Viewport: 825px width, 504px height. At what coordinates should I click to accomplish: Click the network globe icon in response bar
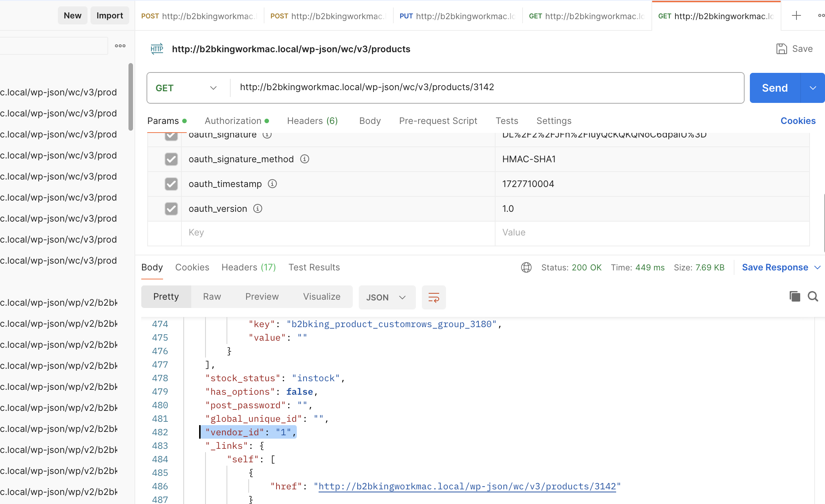[x=526, y=267]
